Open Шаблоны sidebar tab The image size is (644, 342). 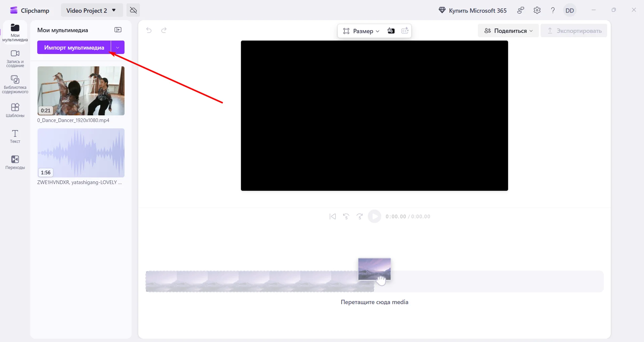pos(15,110)
